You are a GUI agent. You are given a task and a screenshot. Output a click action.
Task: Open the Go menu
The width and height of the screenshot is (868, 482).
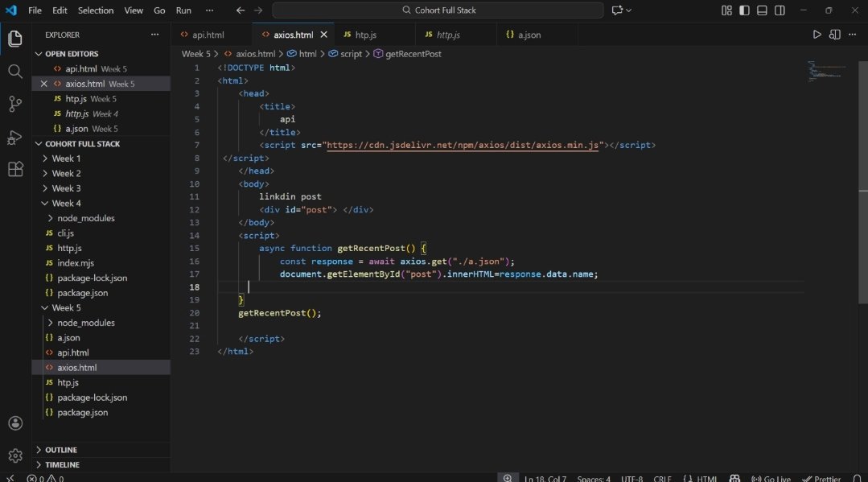click(x=159, y=10)
